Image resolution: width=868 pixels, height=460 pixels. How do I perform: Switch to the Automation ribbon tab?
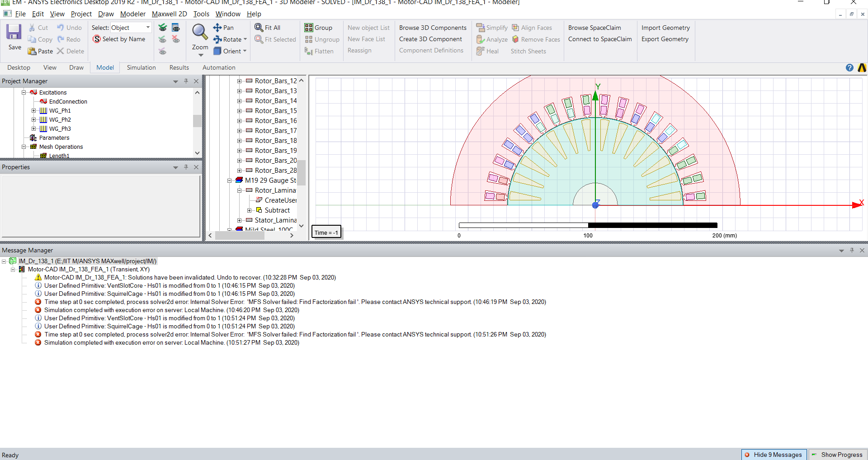219,67
